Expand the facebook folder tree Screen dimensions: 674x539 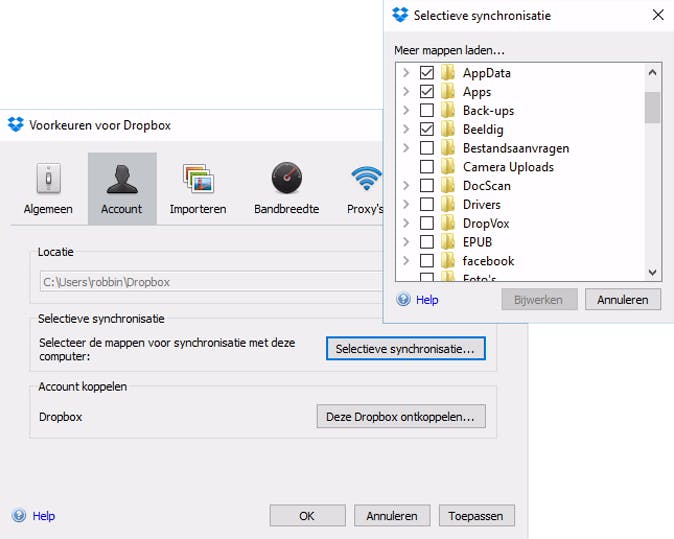click(406, 260)
